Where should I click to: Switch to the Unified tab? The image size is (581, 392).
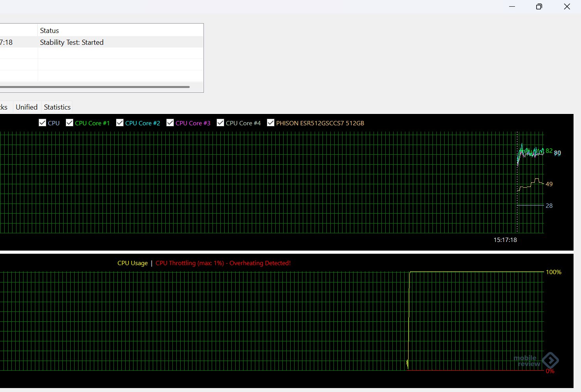click(27, 107)
